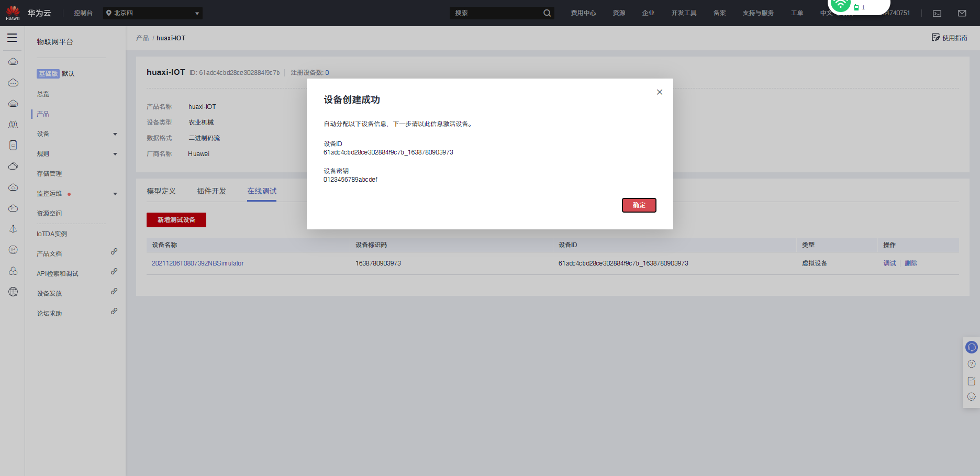Open IoTDA实例 in the sidebar

coord(52,234)
